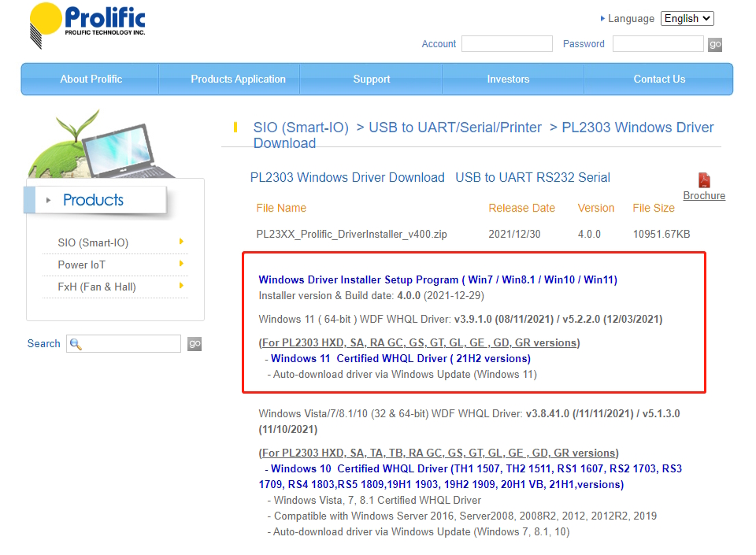This screenshot has width=756, height=555.
Task: Open the Language dropdown
Action: (x=687, y=18)
